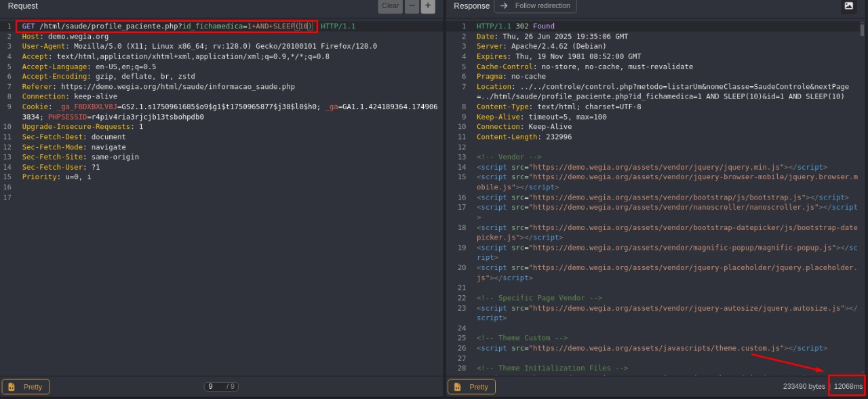Click the jquery.placeholder.js script line
The image size is (868, 399).
pyautogui.click(x=667, y=273)
